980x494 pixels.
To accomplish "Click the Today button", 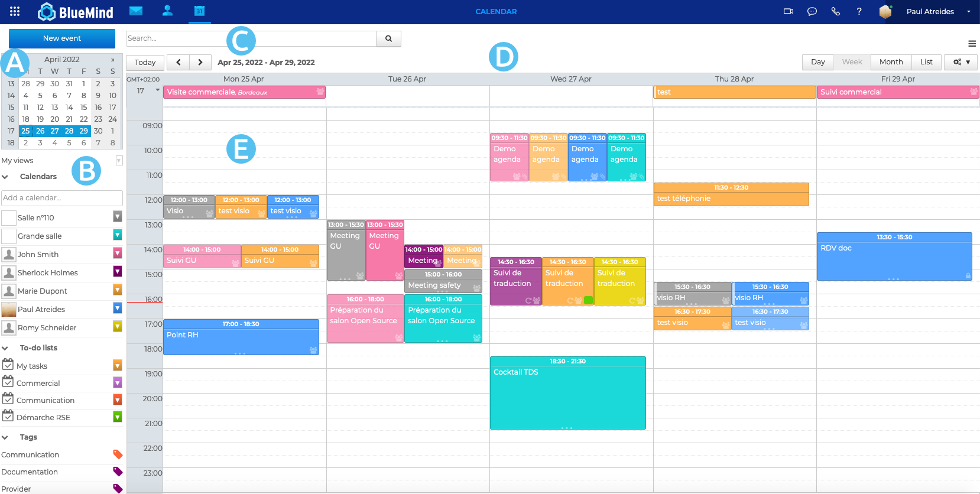I will (x=145, y=62).
